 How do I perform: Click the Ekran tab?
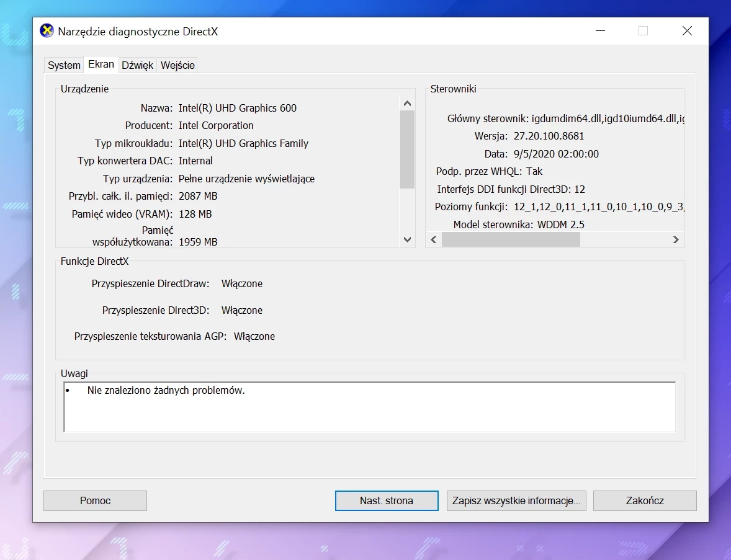click(101, 64)
